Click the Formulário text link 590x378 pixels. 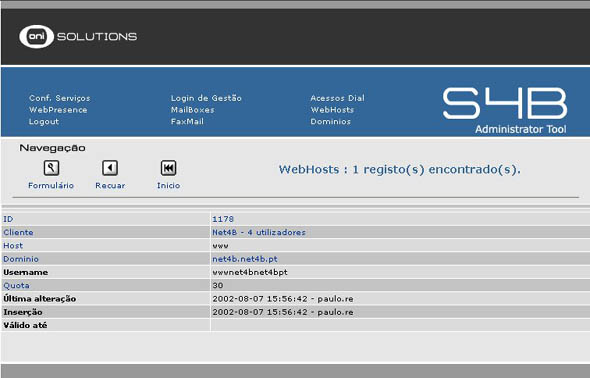(51, 185)
